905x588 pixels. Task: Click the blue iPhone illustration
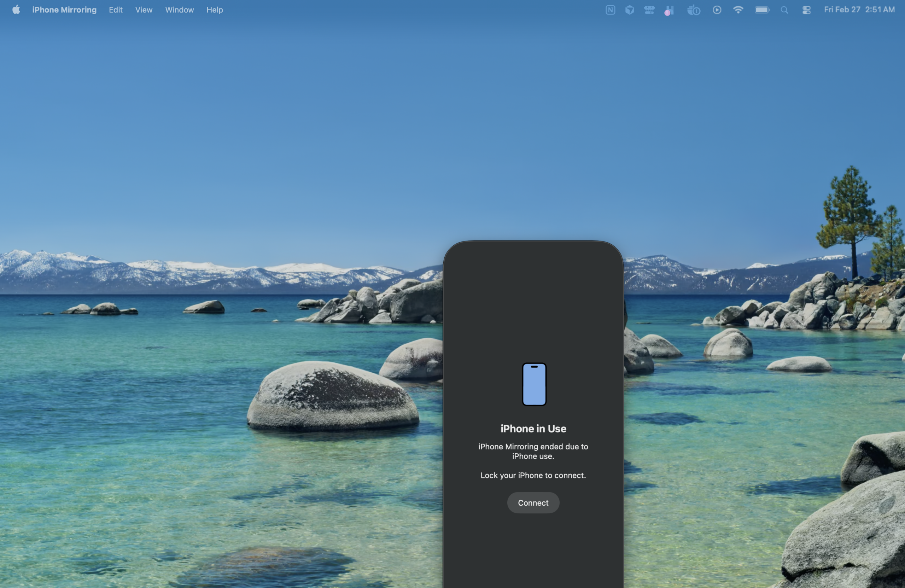click(533, 384)
